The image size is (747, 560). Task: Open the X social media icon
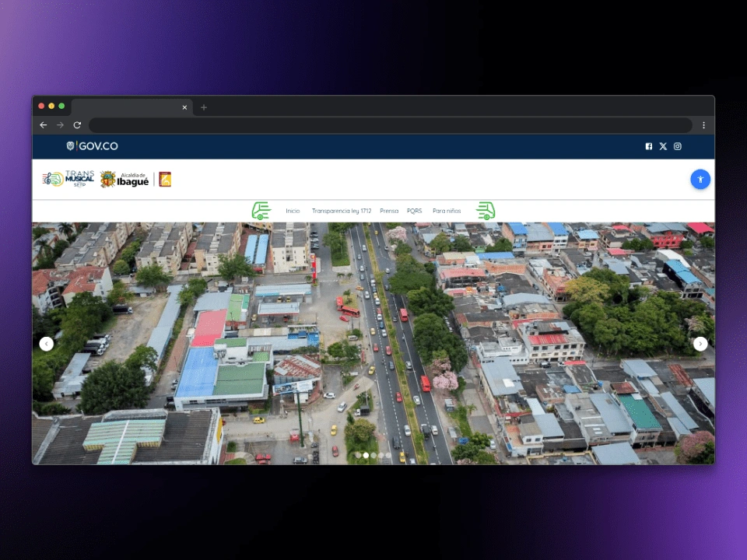[x=663, y=146]
